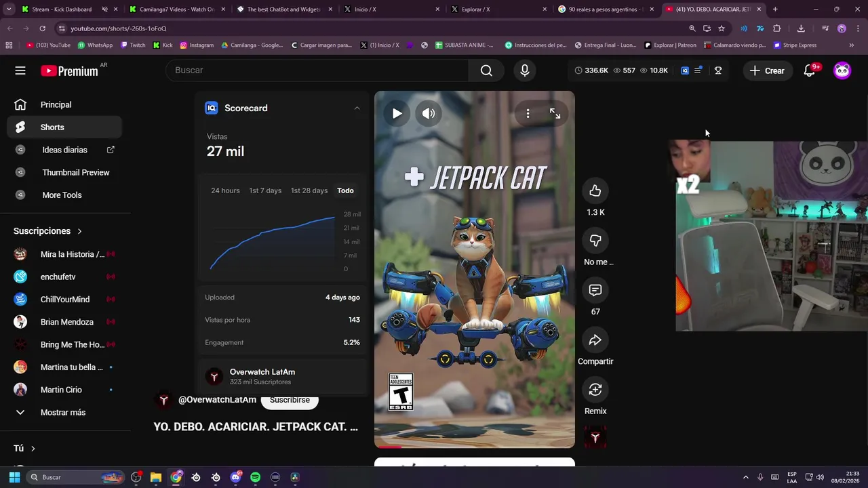Show more bookmarks chevron
The image size is (868, 488).
(852, 45)
